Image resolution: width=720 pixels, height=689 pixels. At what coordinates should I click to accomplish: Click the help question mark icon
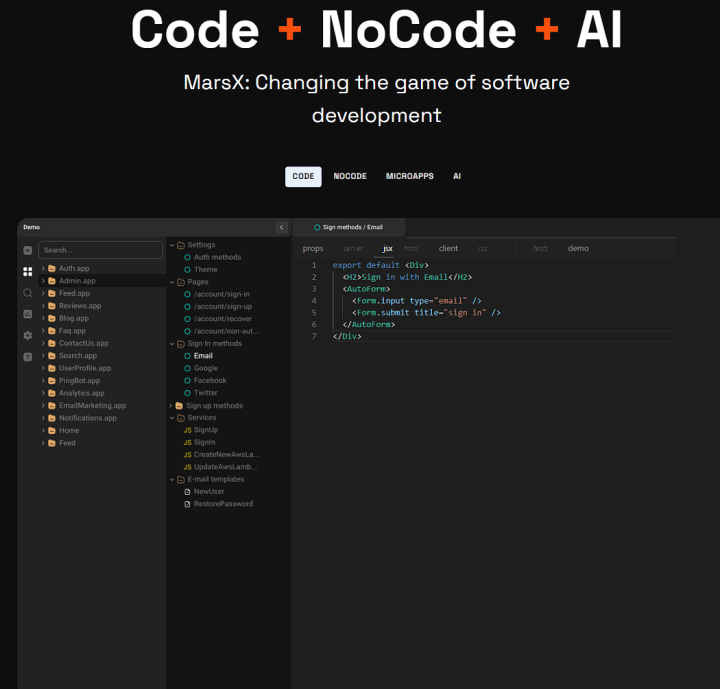click(x=27, y=356)
